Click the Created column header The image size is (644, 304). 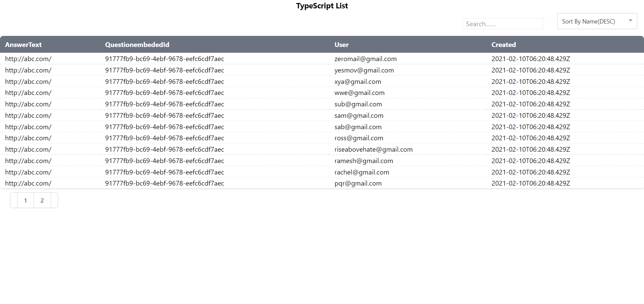(503, 44)
